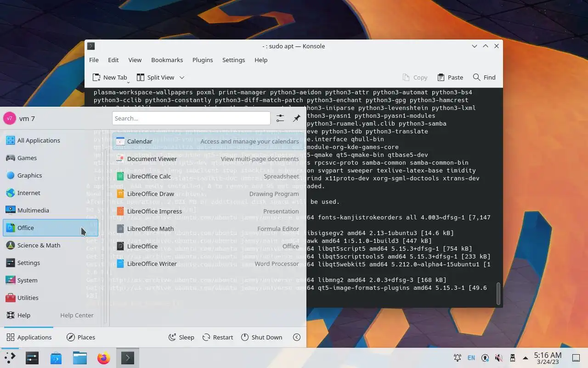Open the Graphics category

point(51,175)
